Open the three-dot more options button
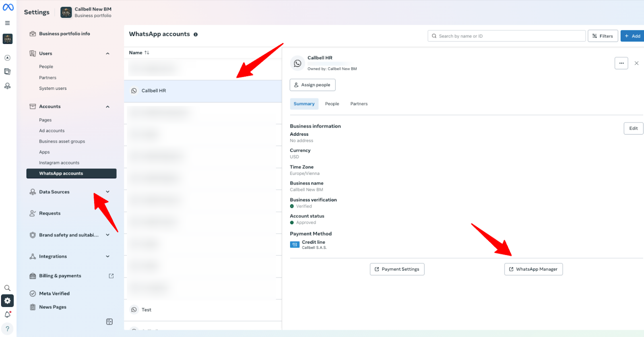 click(621, 63)
